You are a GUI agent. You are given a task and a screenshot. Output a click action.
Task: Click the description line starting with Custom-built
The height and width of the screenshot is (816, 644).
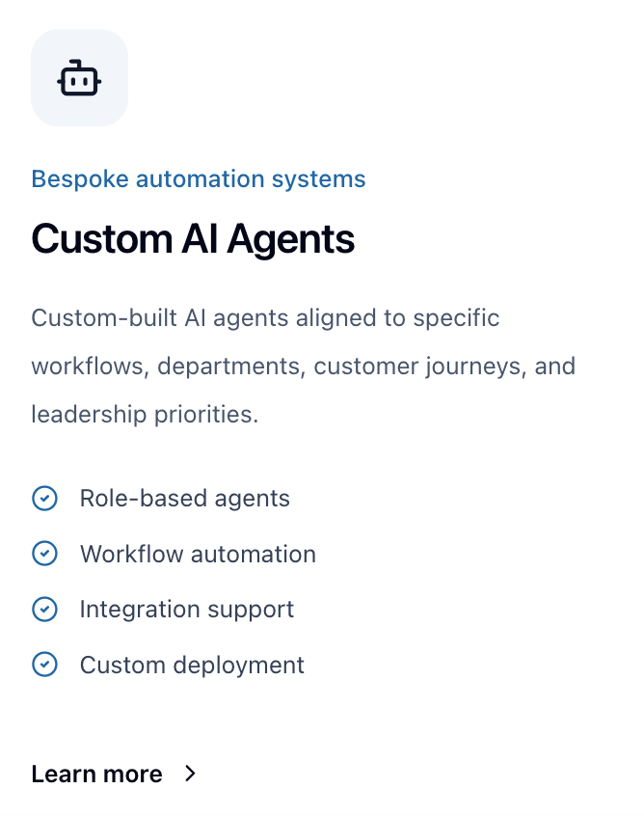[265, 317]
